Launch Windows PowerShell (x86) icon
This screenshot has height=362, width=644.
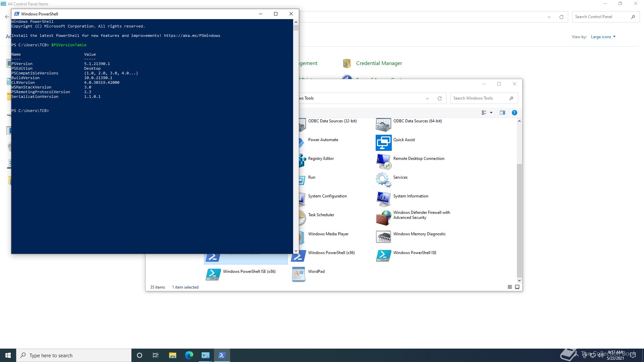point(298,256)
